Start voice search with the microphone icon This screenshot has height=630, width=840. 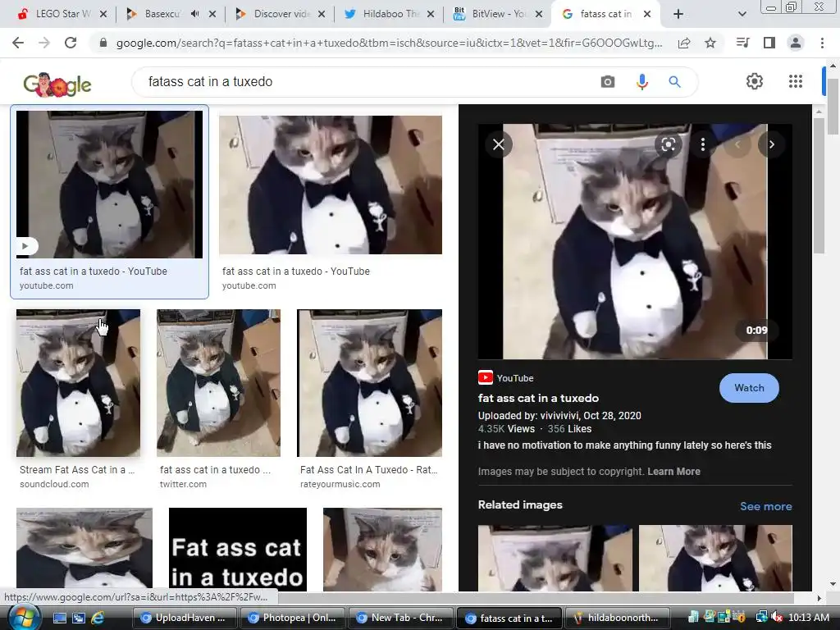tap(641, 82)
